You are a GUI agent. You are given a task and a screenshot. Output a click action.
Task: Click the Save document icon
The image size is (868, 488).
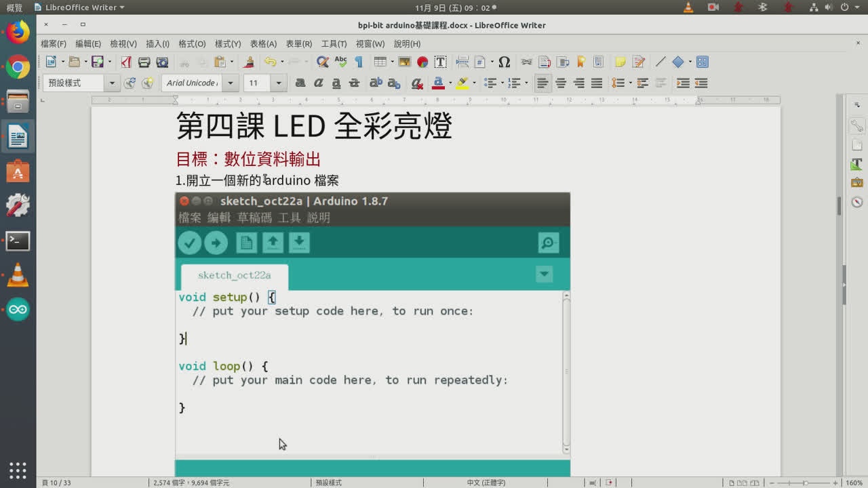coord(97,62)
